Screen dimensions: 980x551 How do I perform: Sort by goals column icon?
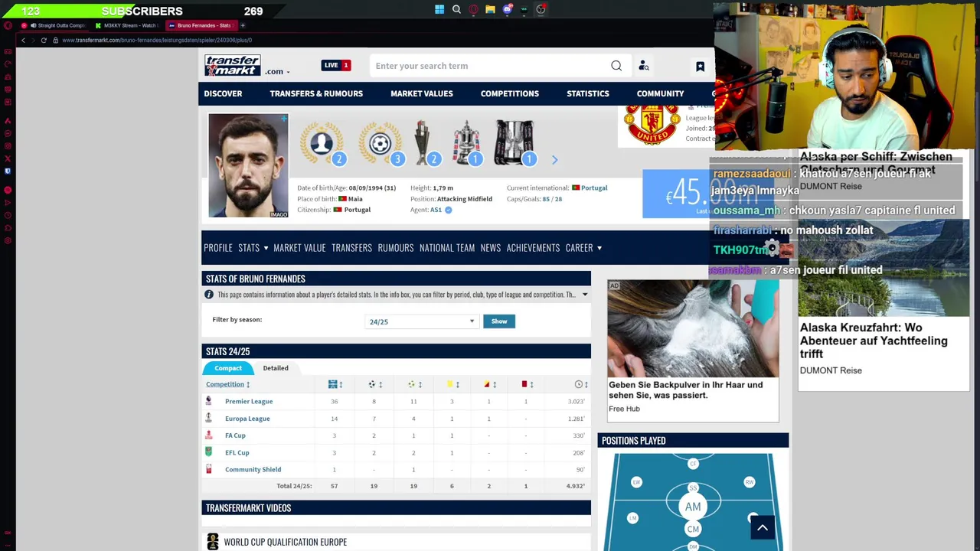click(372, 384)
